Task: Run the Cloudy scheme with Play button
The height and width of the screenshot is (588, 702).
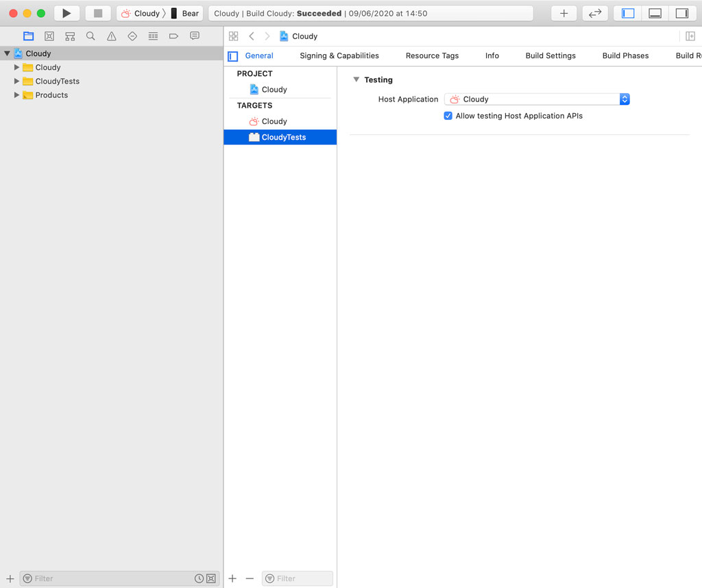Action: click(66, 14)
